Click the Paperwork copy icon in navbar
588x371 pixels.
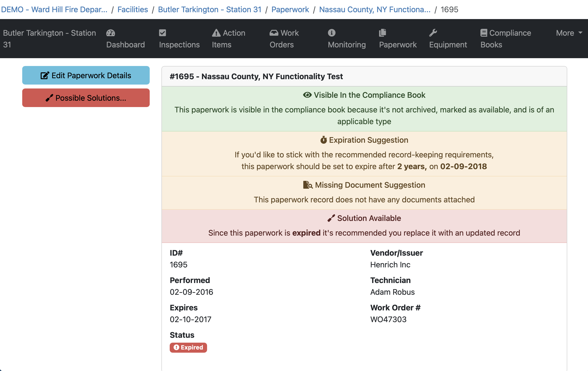click(x=382, y=33)
